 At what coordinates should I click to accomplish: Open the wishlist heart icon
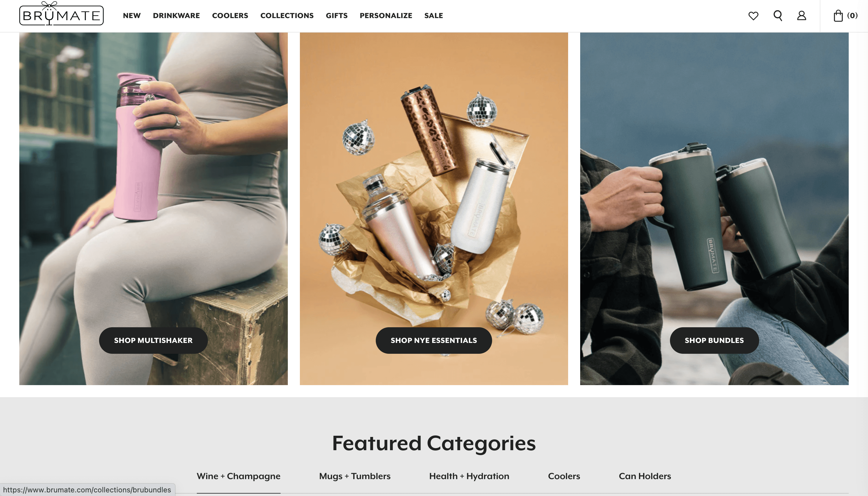pos(753,16)
